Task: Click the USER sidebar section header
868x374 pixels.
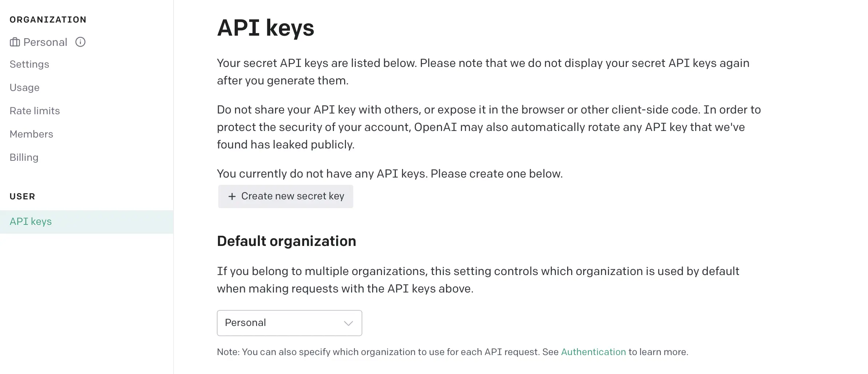Action: pyautogui.click(x=23, y=196)
